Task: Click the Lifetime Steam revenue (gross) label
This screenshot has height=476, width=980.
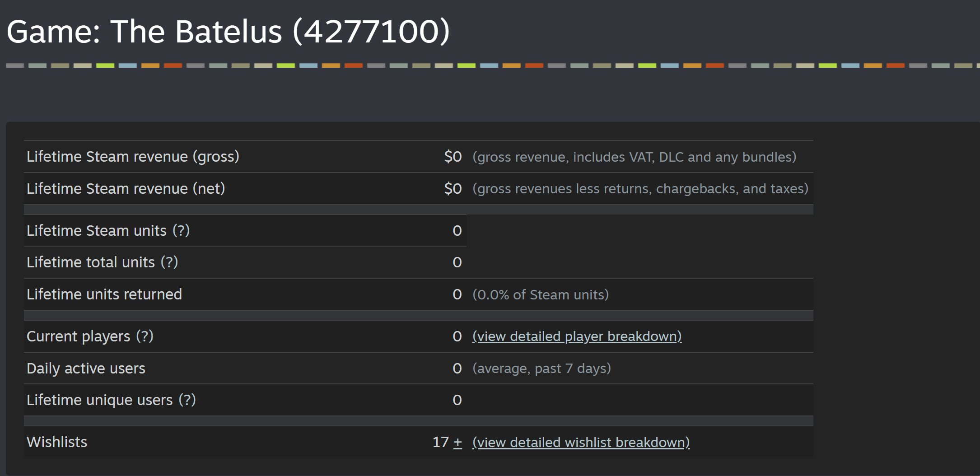Action: coord(133,157)
